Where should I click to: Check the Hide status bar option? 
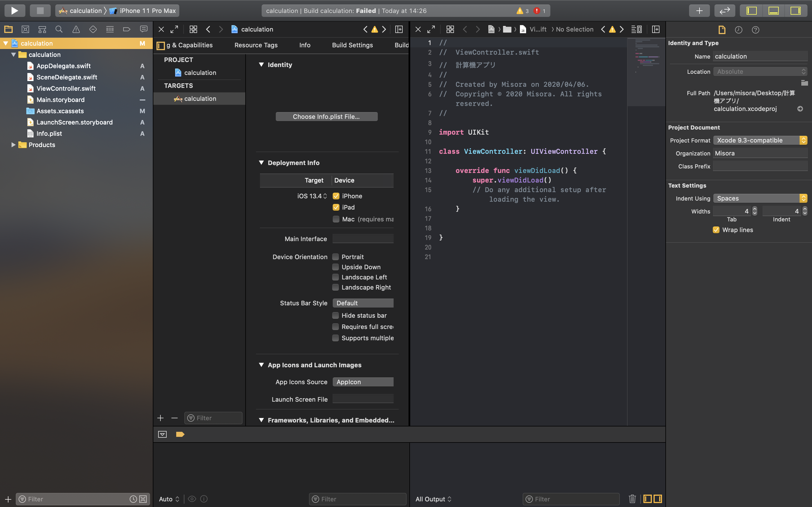[x=336, y=315]
